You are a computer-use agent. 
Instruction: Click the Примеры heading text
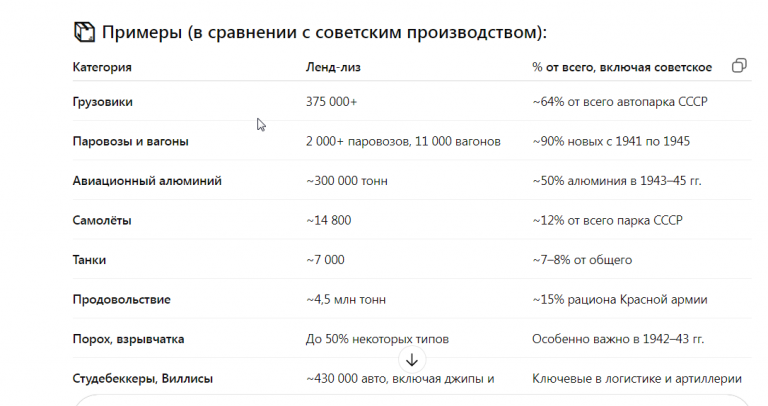click(x=324, y=32)
